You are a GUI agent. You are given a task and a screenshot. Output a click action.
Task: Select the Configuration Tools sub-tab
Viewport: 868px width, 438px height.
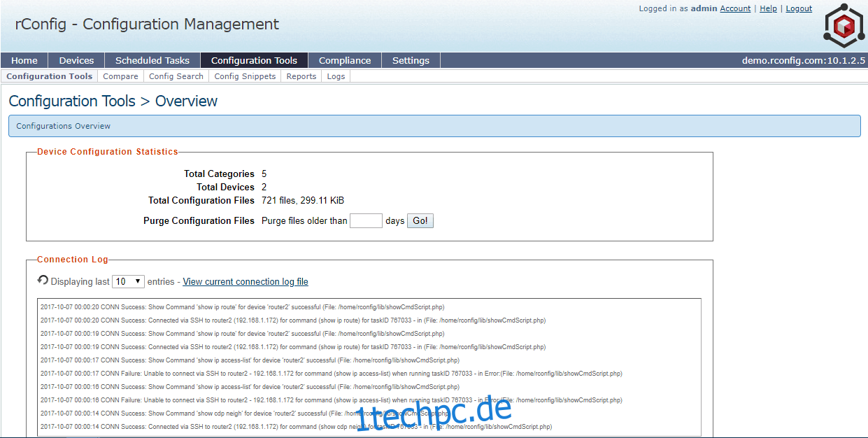coord(50,76)
